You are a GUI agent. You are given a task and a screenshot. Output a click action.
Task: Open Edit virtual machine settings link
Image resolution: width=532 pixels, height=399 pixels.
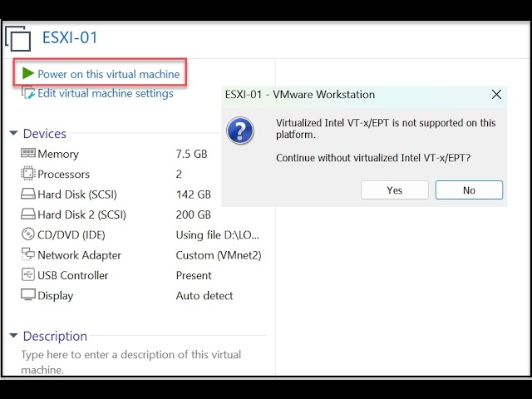coord(106,93)
